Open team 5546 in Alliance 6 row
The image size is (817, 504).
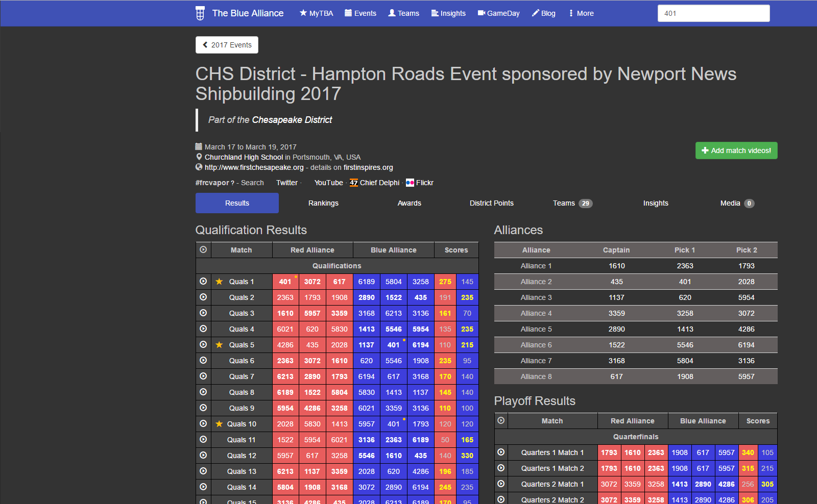pyautogui.click(x=685, y=345)
